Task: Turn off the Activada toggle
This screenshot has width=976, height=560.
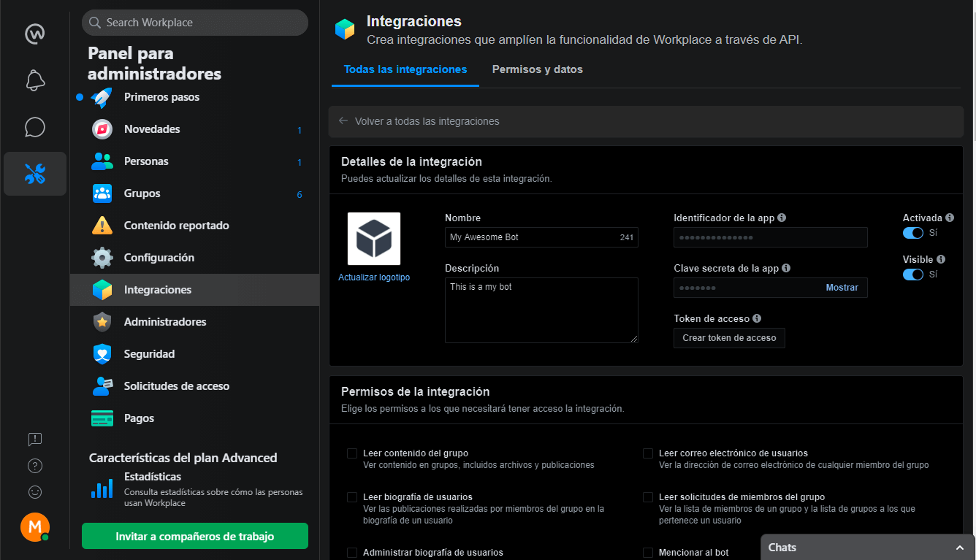Action: pyautogui.click(x=913, y=233)
